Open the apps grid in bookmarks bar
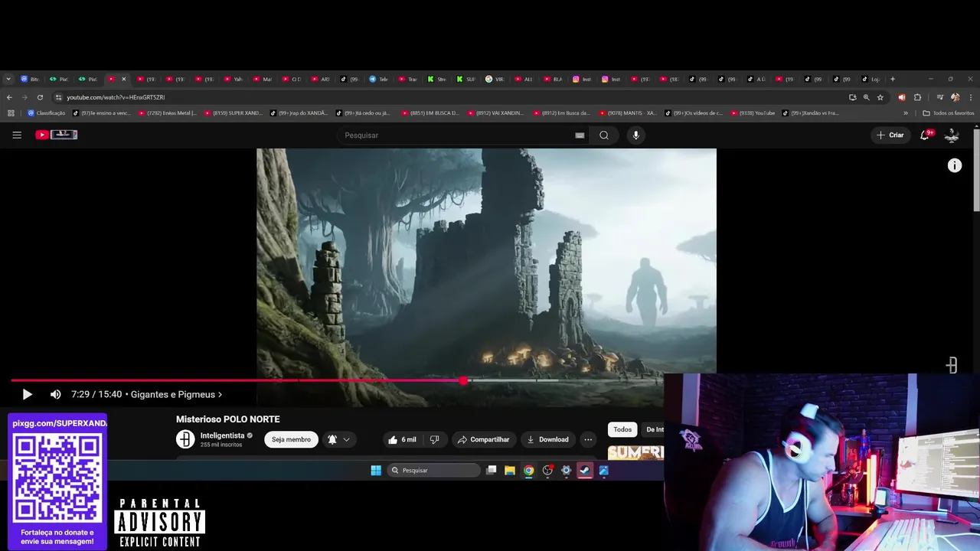Image resolution: width=980 pixels, height=551 pixels. pyautogui.click(x=11, y=112)
